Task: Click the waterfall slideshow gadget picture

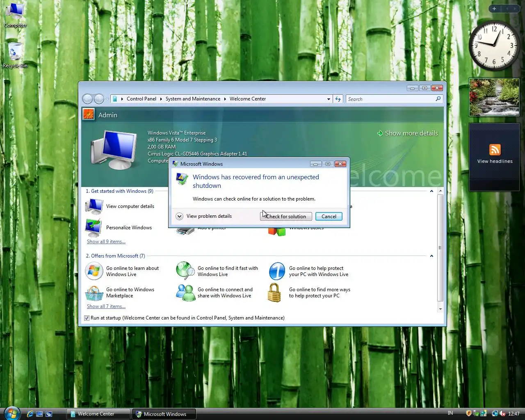Action: (x=494, y=97)
